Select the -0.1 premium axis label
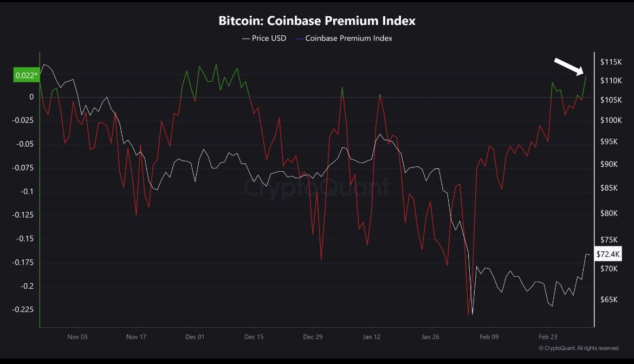This screenshot has width=634, height=364. tap(25, 192)
